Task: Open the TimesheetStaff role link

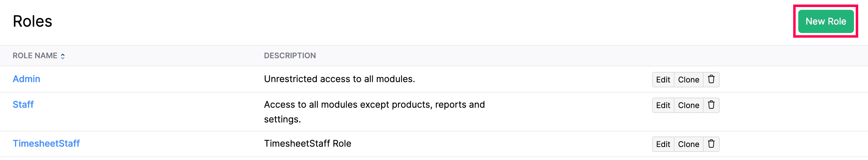Action: pos(46,144)
